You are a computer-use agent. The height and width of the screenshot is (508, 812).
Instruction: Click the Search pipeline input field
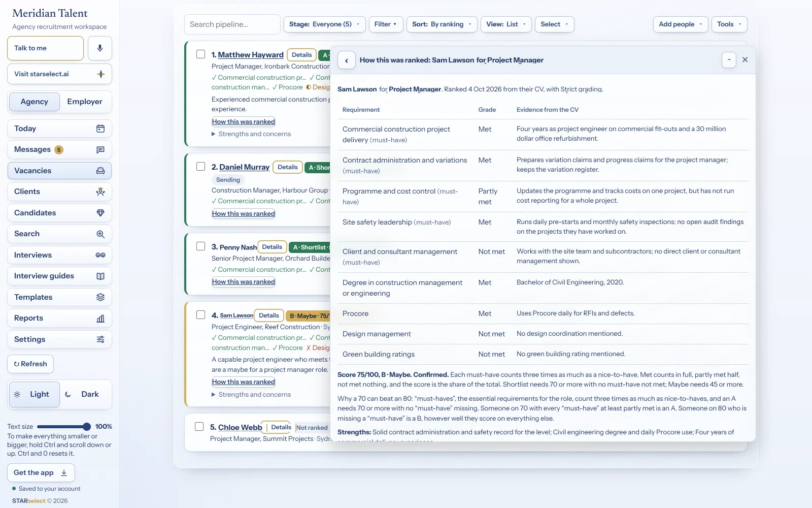pyautogui.click(x=232, y=24)
